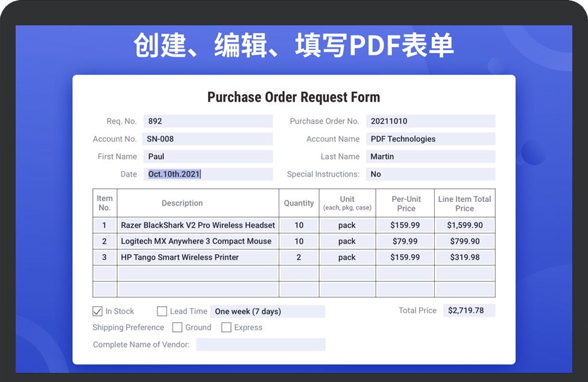Screen dimensions: 588x382
Task: Click the Req. No. field showing 892
Action: point(207,121)
